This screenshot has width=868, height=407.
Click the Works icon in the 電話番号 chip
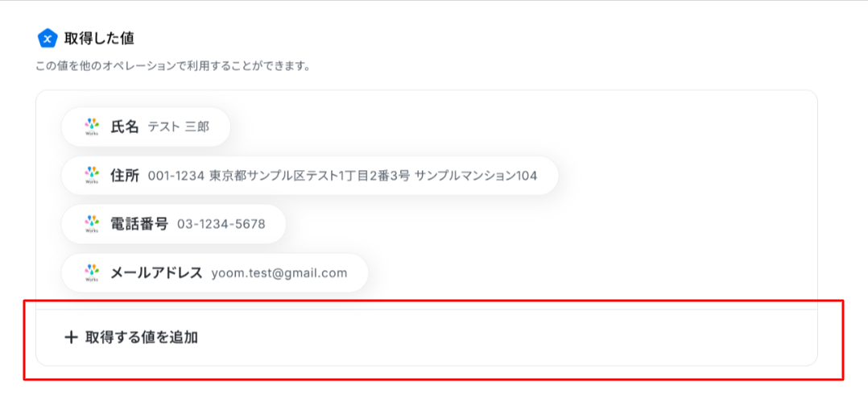(x=92, y=224)
